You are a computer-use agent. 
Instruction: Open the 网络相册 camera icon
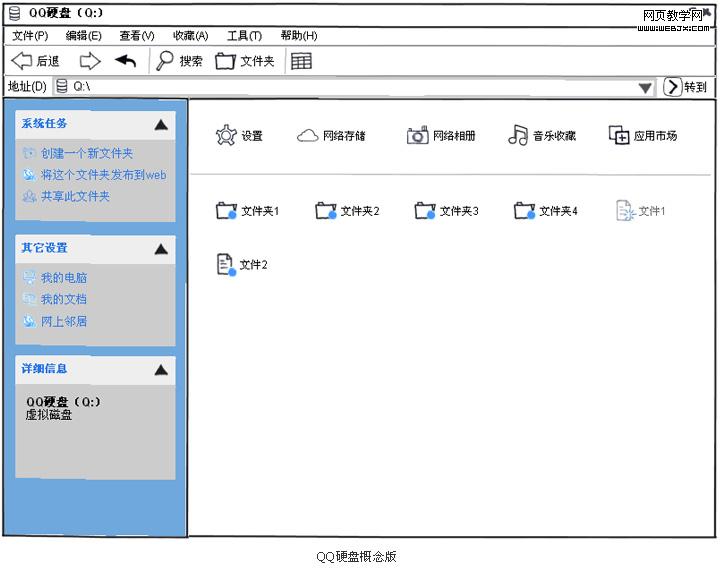[x=417, y=136]
